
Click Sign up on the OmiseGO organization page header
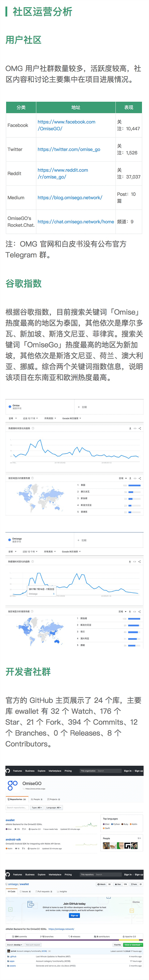coord(139,771)
